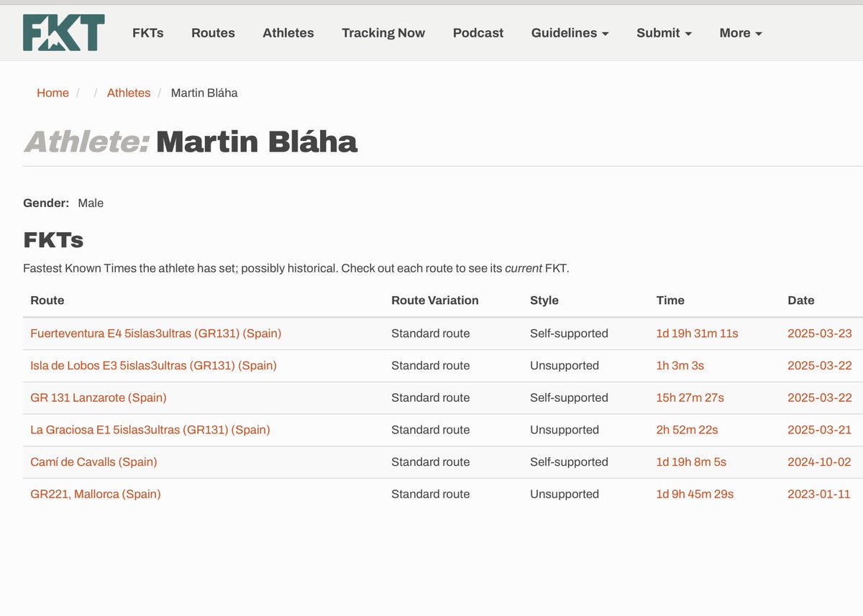Open Fuerteventura E4 5islas3ultras route
This screenshot has height=616, width=863.
(156, 334)
